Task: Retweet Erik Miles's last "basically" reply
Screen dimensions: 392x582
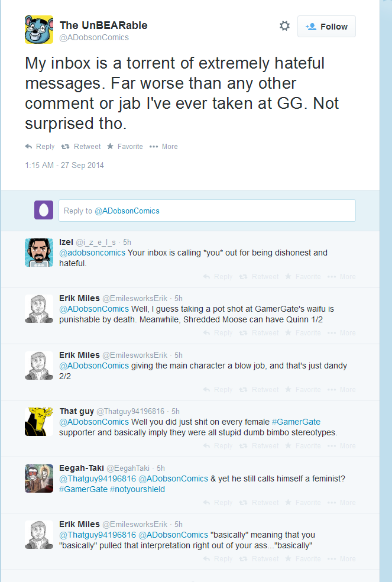Action: pos(259,559)
